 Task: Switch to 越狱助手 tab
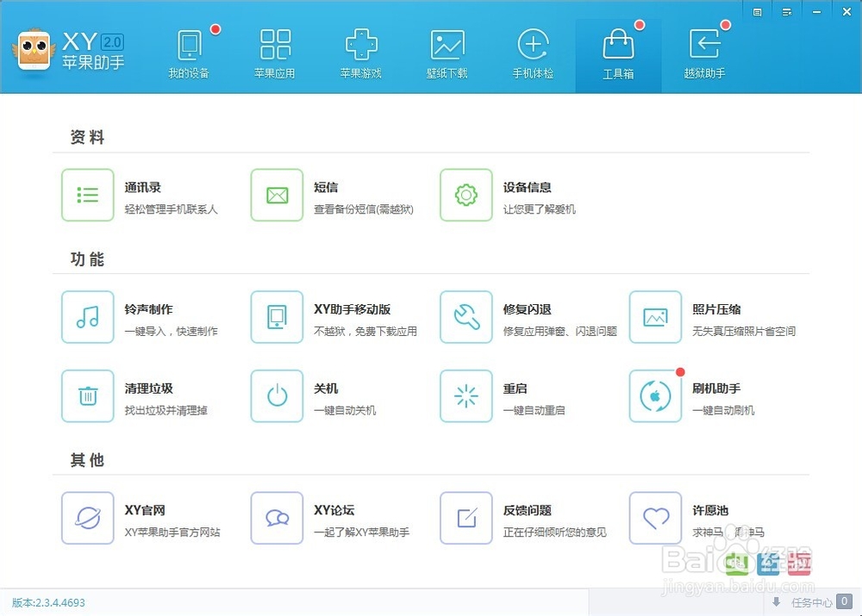705,54
